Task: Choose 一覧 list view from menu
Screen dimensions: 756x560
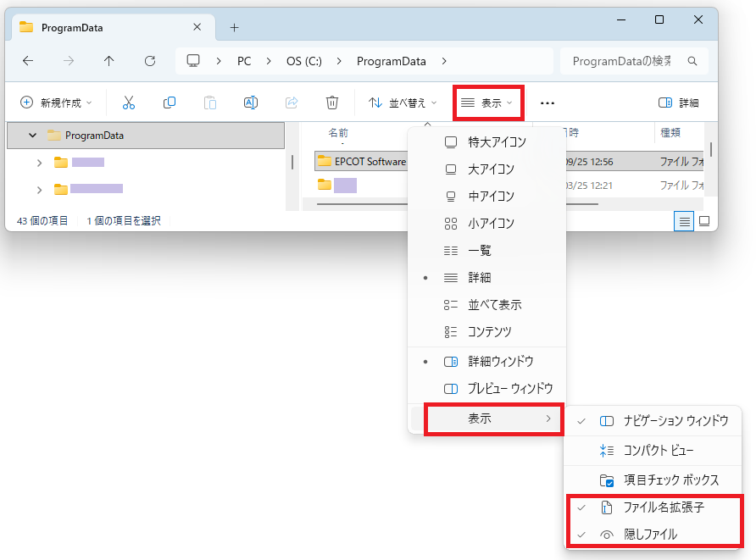Action: [x=479, y=251]
